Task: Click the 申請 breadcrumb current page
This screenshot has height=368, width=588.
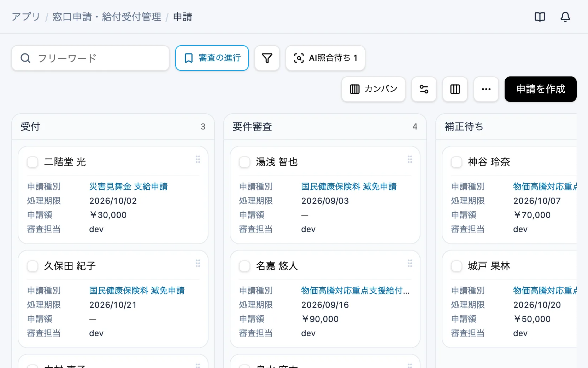Action: (183, 17)
